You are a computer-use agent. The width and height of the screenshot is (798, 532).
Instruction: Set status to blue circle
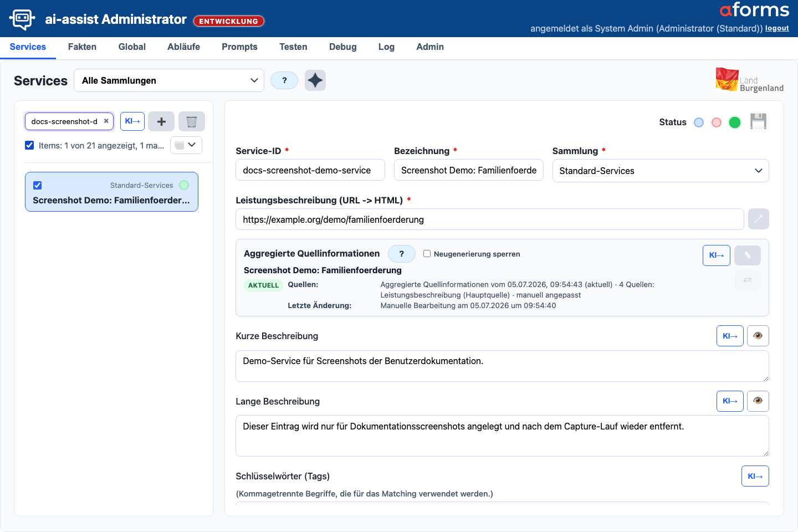699,122
